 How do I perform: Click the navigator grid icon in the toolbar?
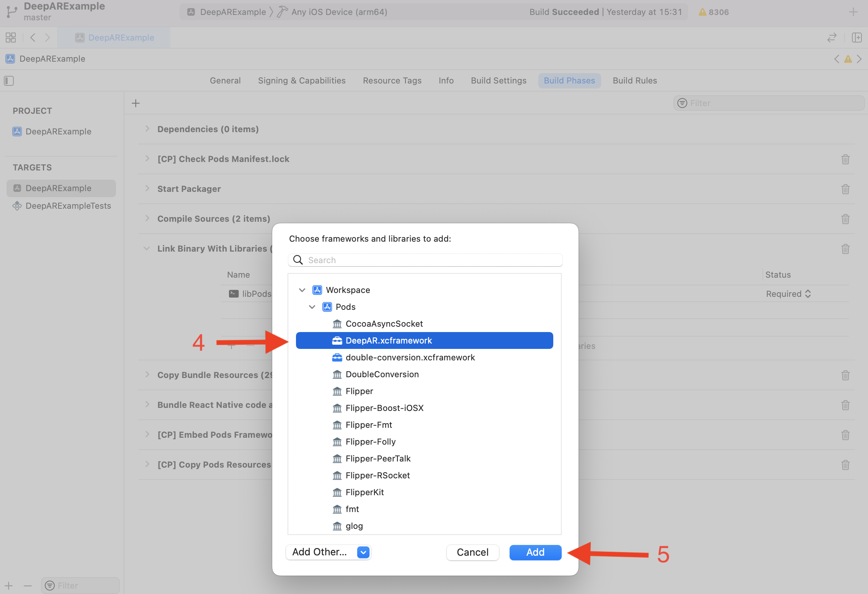point(11,38)
